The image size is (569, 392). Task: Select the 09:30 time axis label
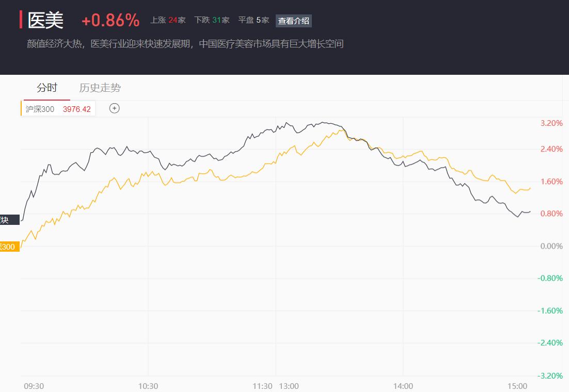coord(34,386)
